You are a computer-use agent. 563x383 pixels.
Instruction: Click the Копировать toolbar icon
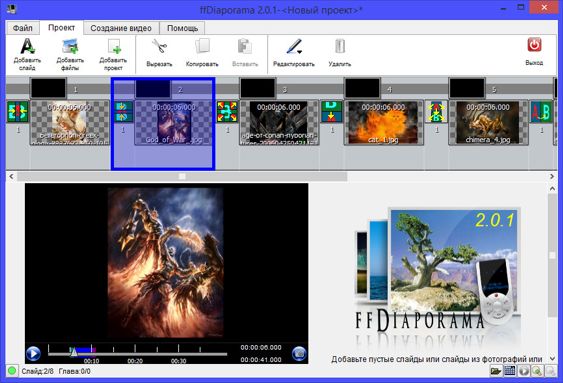(x=202, y=46)
